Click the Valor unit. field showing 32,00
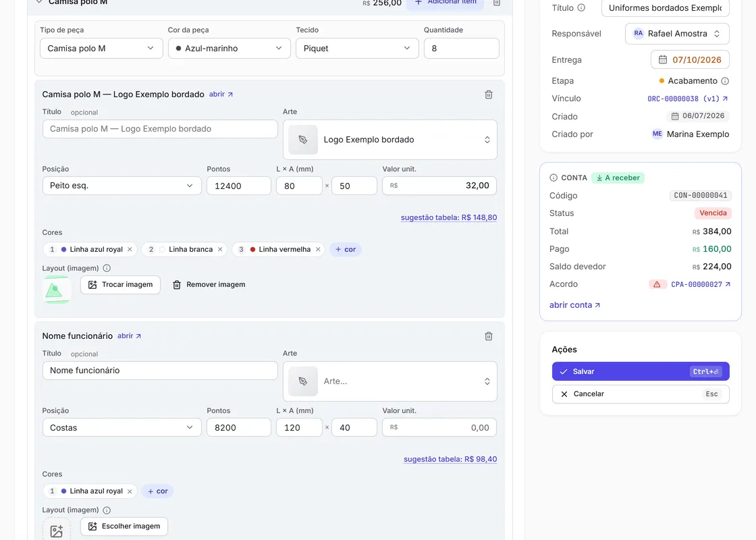The height and width of the screenshot is (540, 756). click(439, 186)
